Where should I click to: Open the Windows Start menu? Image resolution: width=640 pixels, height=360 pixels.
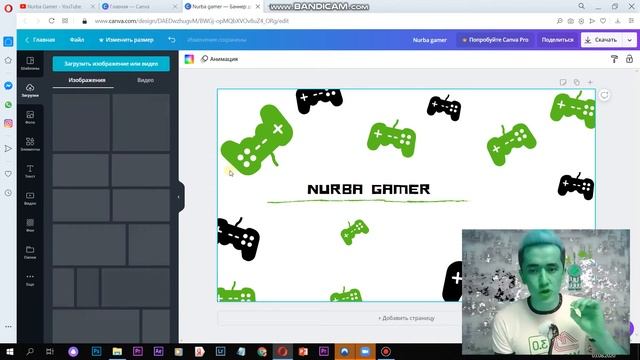coord(9,351)
